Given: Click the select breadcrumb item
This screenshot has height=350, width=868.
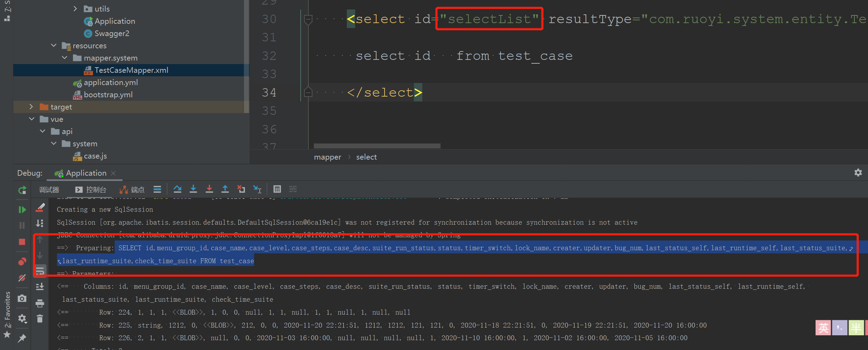Looking at the screenshot, I should tap(366, 157).
